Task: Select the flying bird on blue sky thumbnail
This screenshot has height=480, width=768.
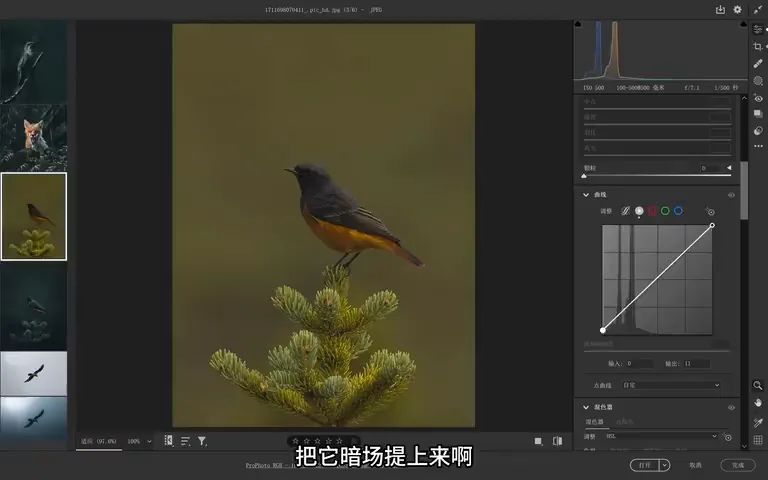Action: 33,419
